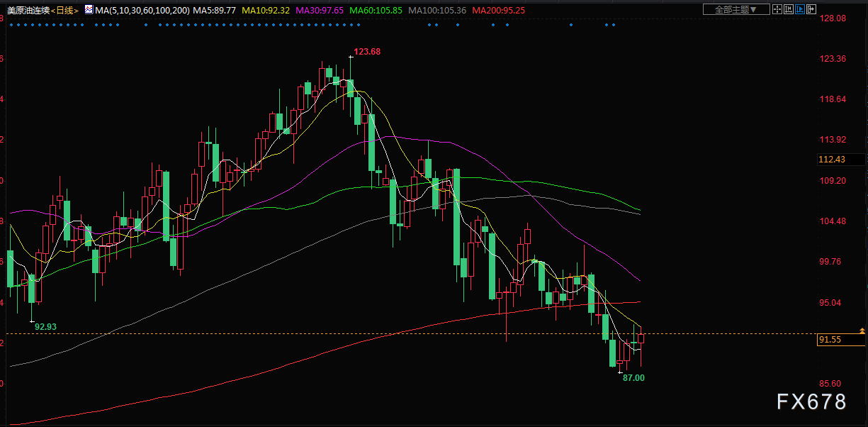Click the 123.68 high price marker
The image size is (868, 427).
(x=367, y=52)
